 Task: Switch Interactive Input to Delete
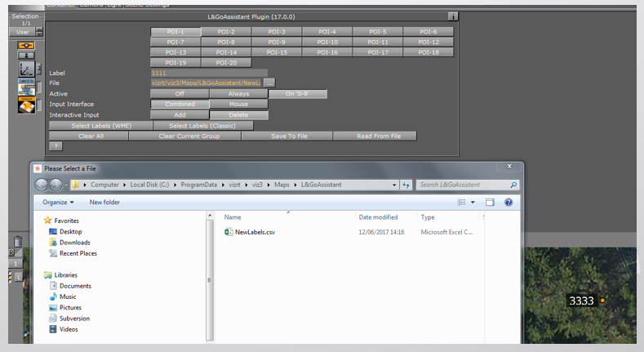(x=238, y=115)
